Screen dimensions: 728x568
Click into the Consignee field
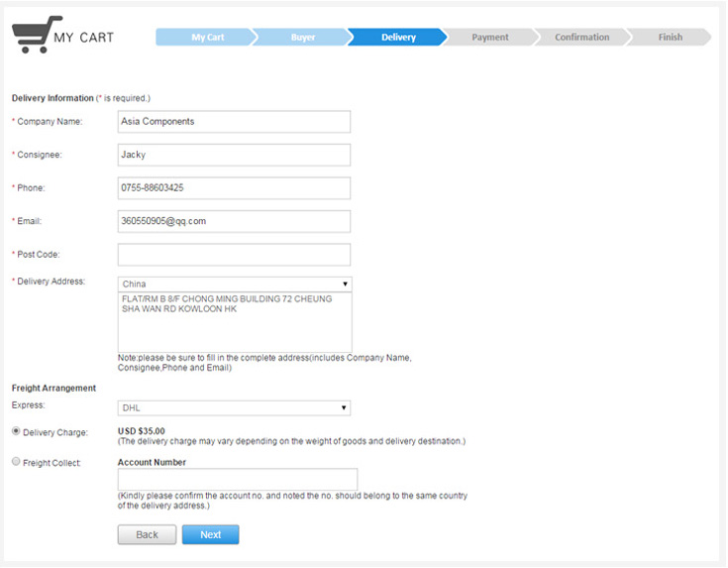pyautogui.click(x=234, y=155)
